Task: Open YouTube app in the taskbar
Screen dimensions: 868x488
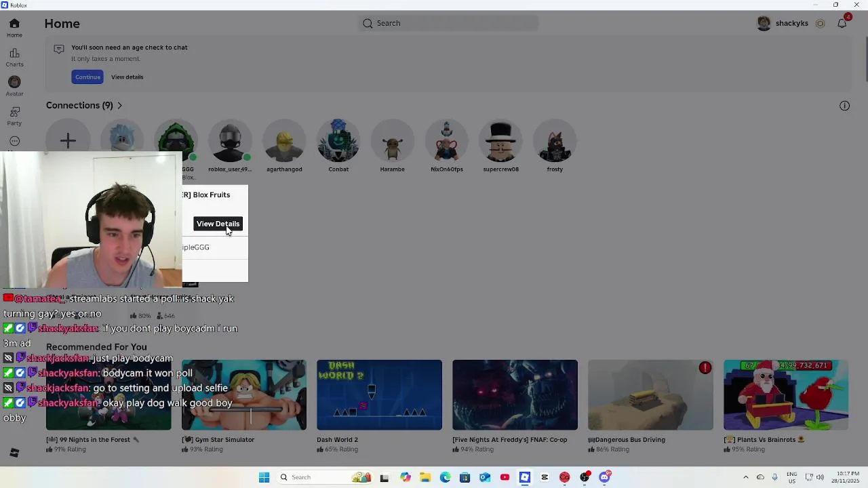Action: point(505,477)
